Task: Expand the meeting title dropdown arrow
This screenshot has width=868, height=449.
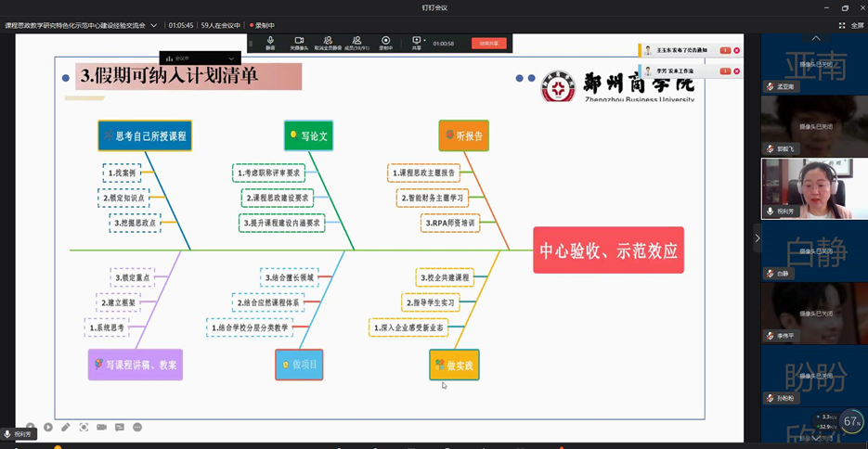Action: coord(154,26)
